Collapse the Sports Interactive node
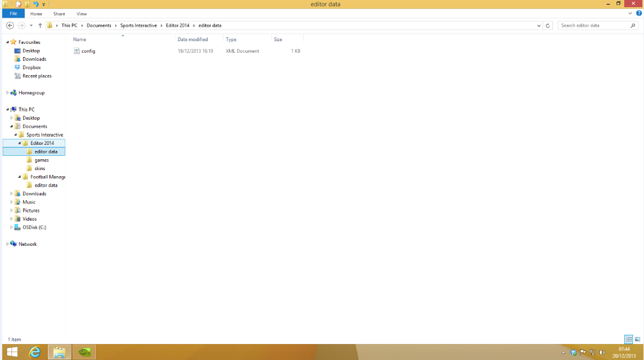Image resolution: width=644 pixels, height=360 pixels. coord(15,134)
